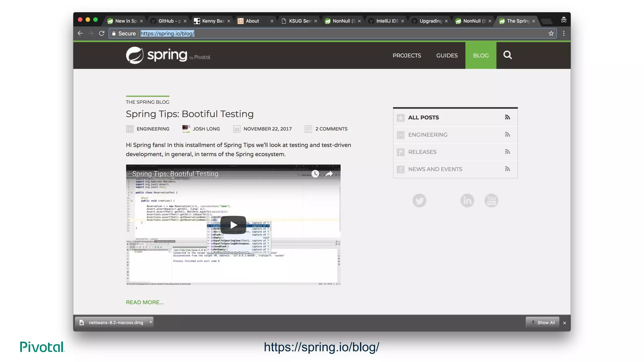644x362 pixels.
Task: Click the comments speech bubble icon
Action: point(308,129)
